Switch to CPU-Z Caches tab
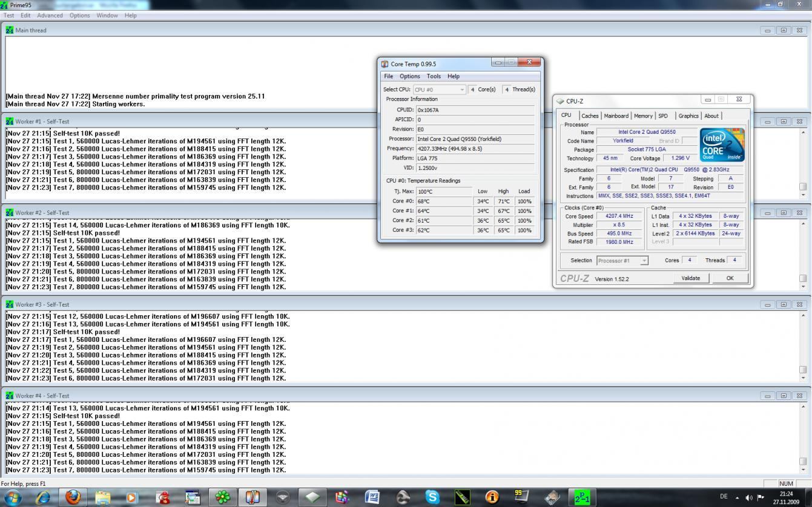Image resolution: width=812 pixels, height=507 pixels. 590,116
